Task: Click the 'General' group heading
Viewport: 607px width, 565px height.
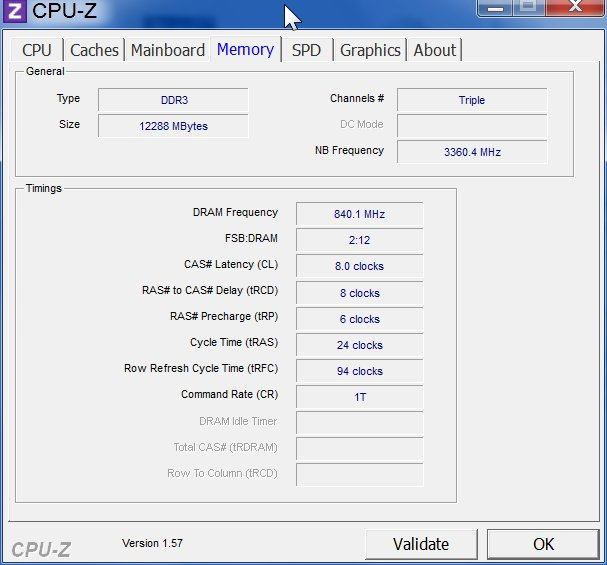Action: (45, 72)
